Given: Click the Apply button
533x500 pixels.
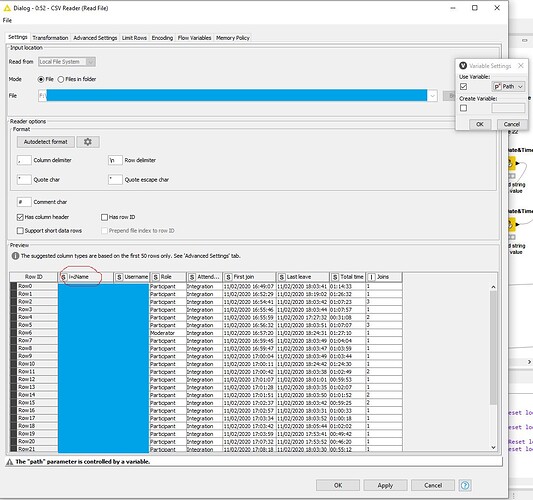Looking at the screenshot, I should tap(385, 485).
